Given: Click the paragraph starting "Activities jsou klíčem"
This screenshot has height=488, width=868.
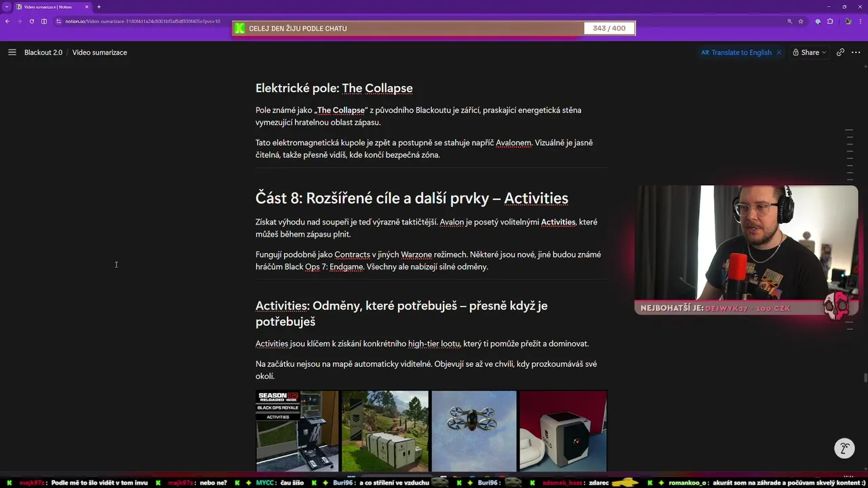Looking at the screenshot, I should [x=422, y=344].
